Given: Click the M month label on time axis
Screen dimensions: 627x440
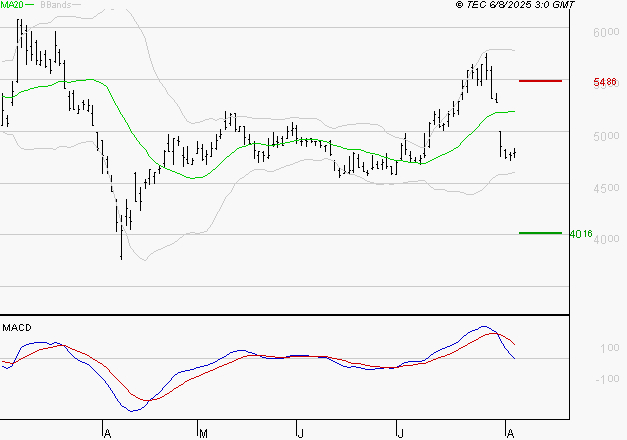Looking at the screenshot, I should pyautogui.click(x=203, y=434).
